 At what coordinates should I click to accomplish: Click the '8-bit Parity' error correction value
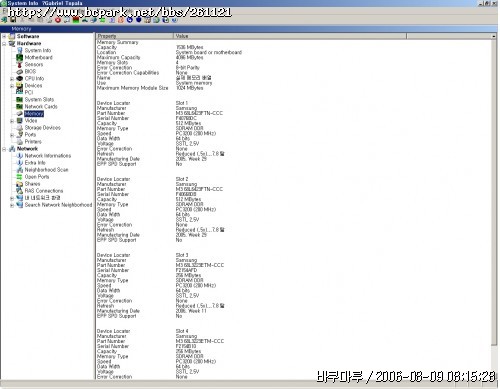187,68
